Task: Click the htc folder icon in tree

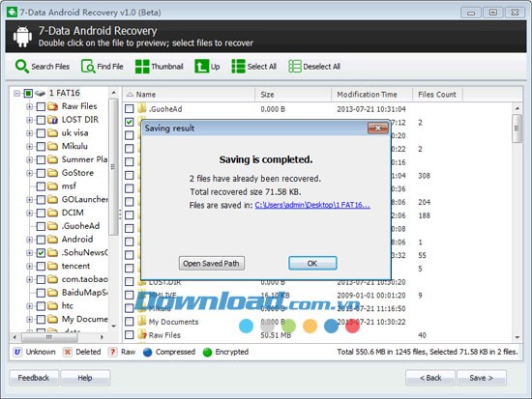Action: point(52,306)
